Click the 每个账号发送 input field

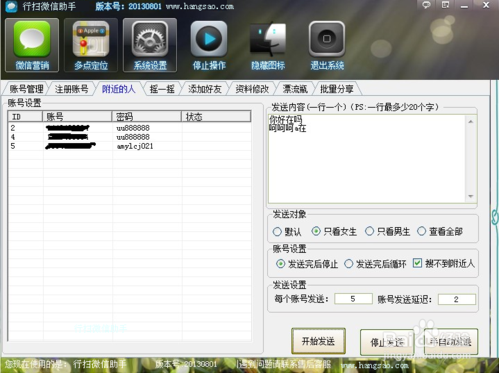pyautogui.click(x=353, y=299)
